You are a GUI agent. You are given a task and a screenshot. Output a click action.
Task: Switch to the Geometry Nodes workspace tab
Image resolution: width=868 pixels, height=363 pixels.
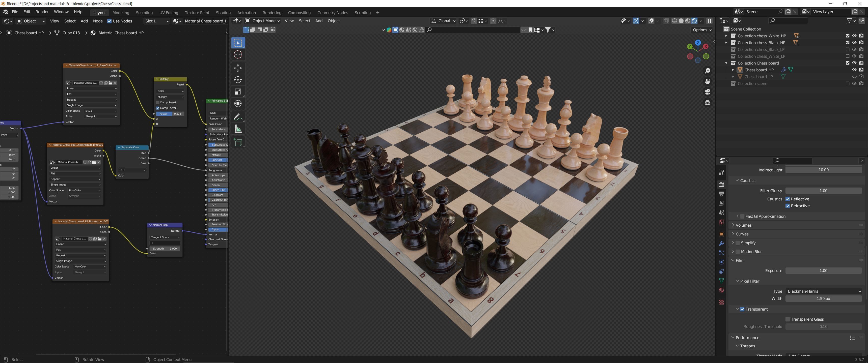click(x=332, y=12)
